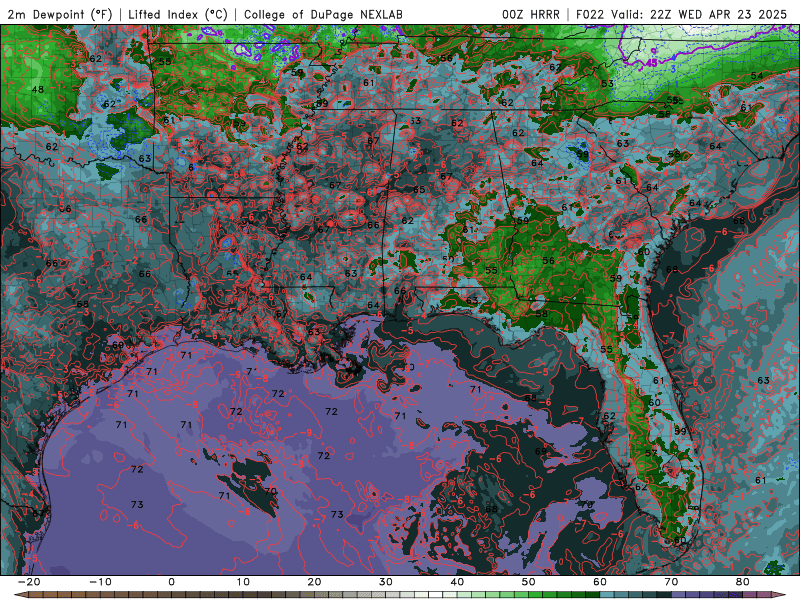Click the '-10' color scale label
The image size is (800, 600).
coord(100,582)
